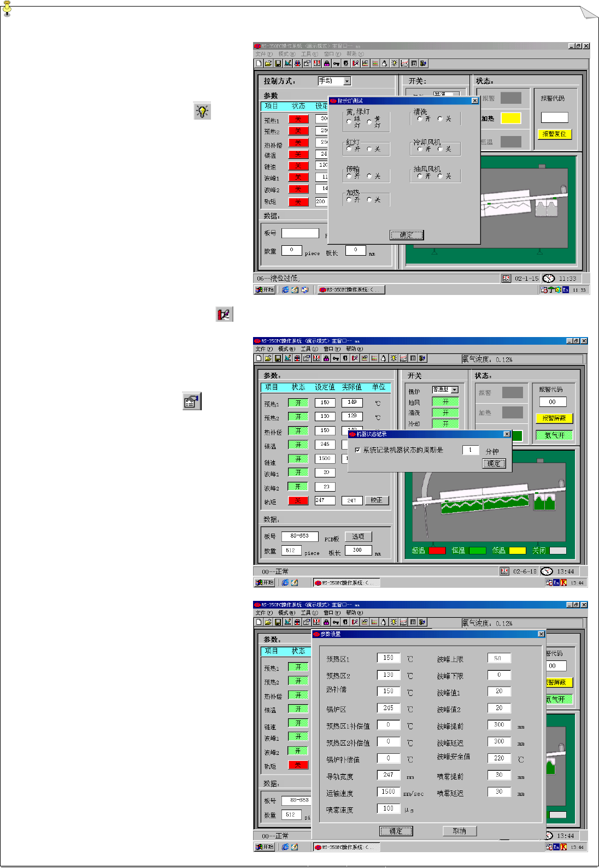This screenshot has width=599, height=868.
Task: Open 锡炉 type dropdown in 机器状态记录 window
Action: (x=454, y=389)
